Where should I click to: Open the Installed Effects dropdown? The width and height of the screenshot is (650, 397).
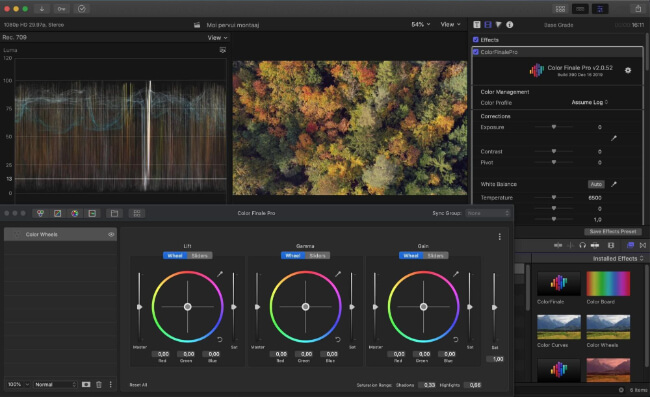(618, 258)
